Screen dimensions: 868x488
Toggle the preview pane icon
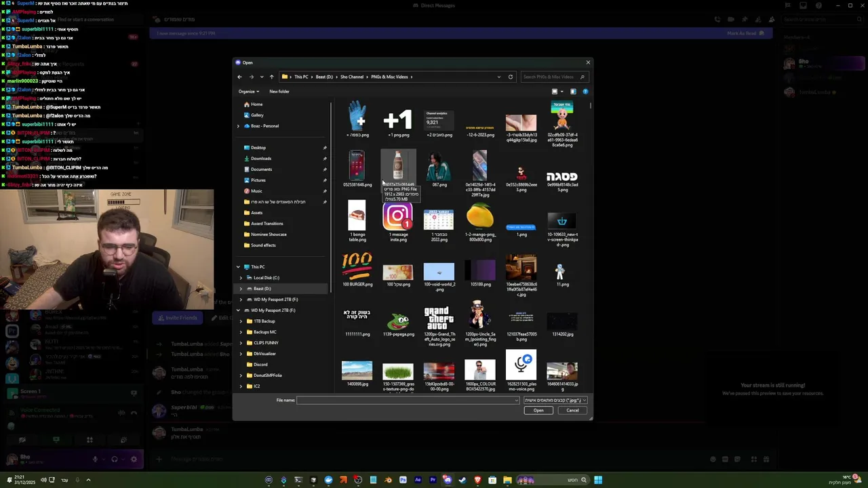(573, 91)
